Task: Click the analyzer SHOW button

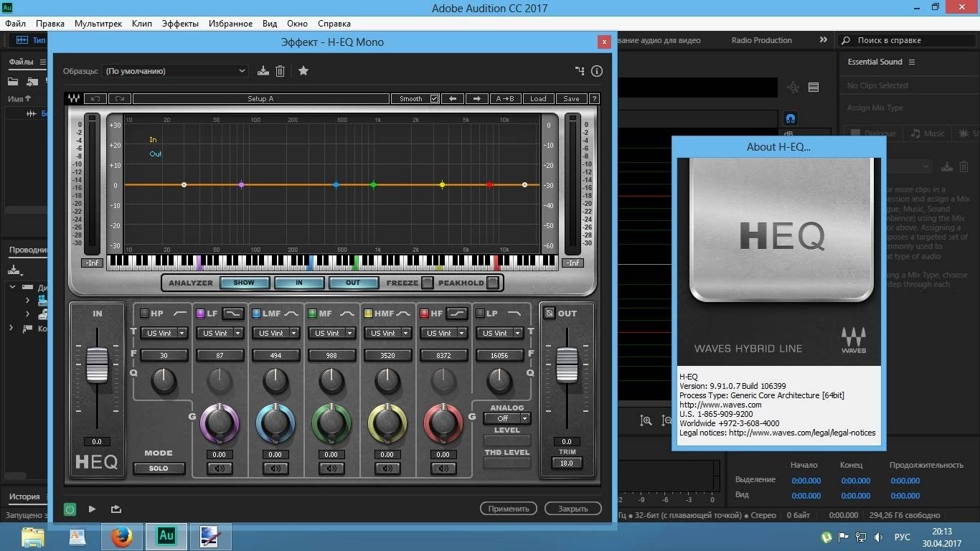Action: coord(244,283)
